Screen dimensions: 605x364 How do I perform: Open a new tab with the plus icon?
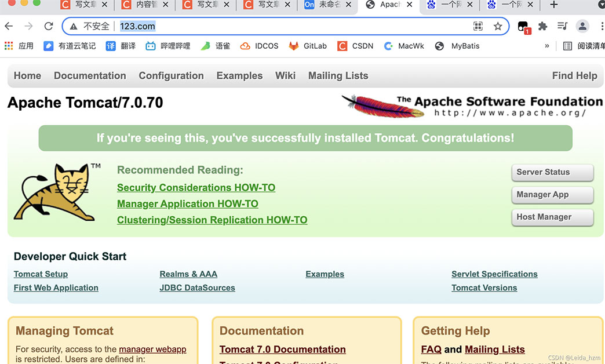pos(553,5)
